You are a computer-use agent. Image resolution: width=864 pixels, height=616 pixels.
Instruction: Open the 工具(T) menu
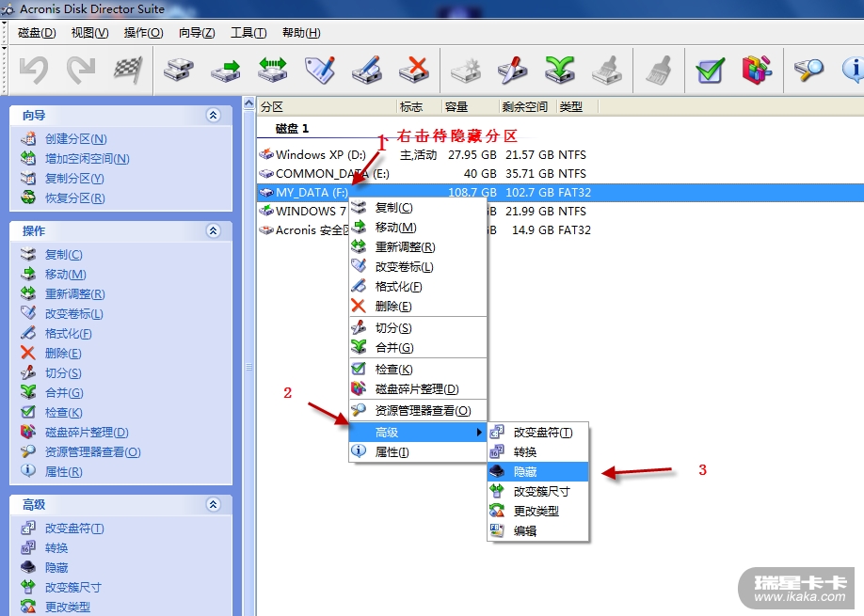(248, 33)
